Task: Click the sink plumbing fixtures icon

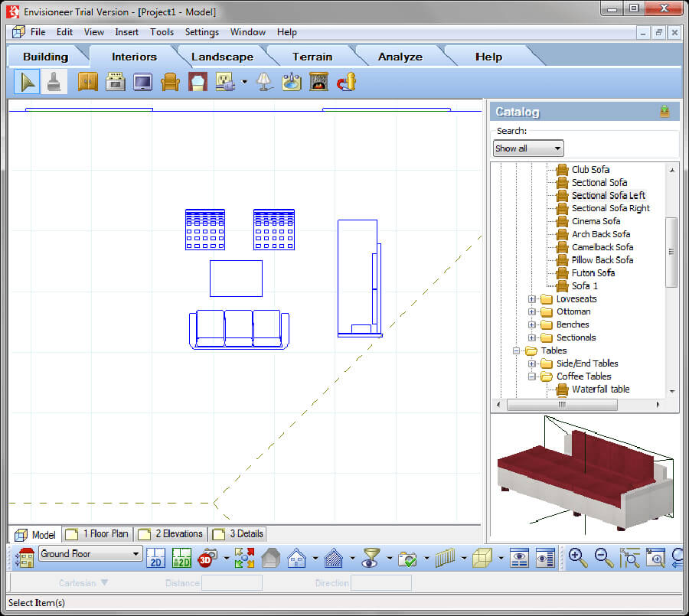Action: pyautogui.click(x=292, y=82)
